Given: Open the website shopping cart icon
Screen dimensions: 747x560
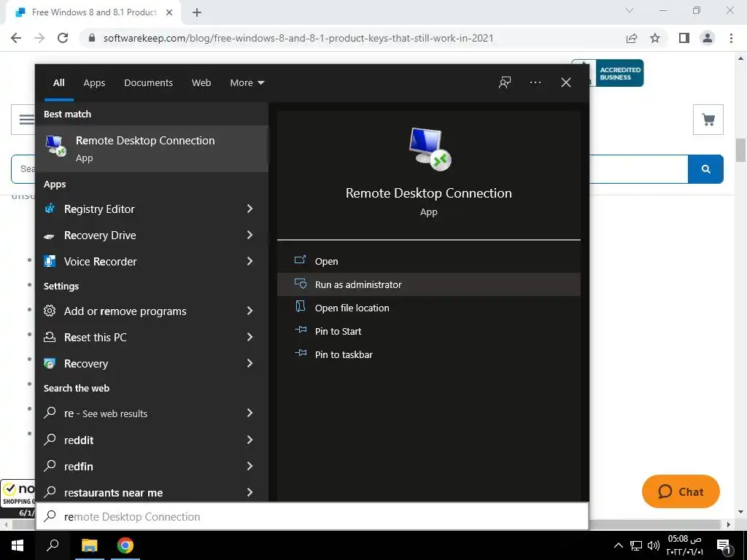Looking at the screenshot, I should pos(708,120).
